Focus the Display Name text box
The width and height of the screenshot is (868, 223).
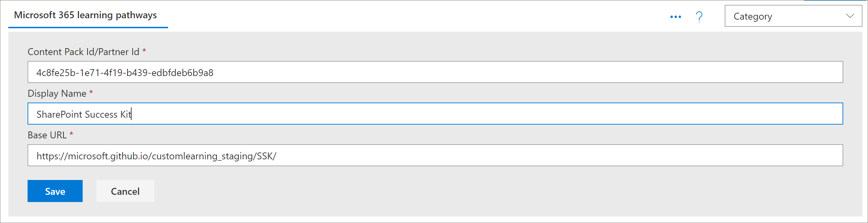[x=276, y=114]
